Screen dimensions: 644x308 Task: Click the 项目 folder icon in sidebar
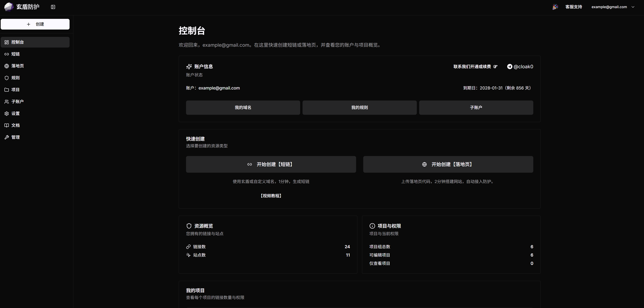(7, 90)
